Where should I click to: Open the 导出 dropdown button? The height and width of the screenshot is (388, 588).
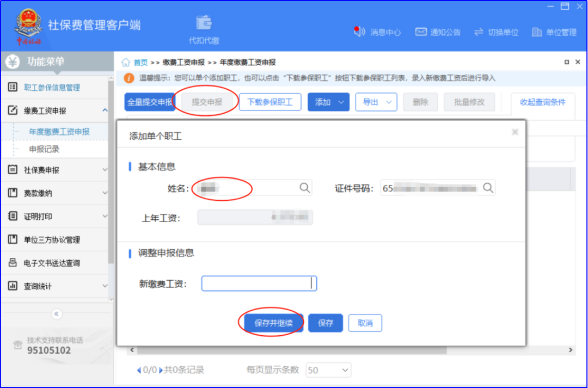(x=376, y=102)
